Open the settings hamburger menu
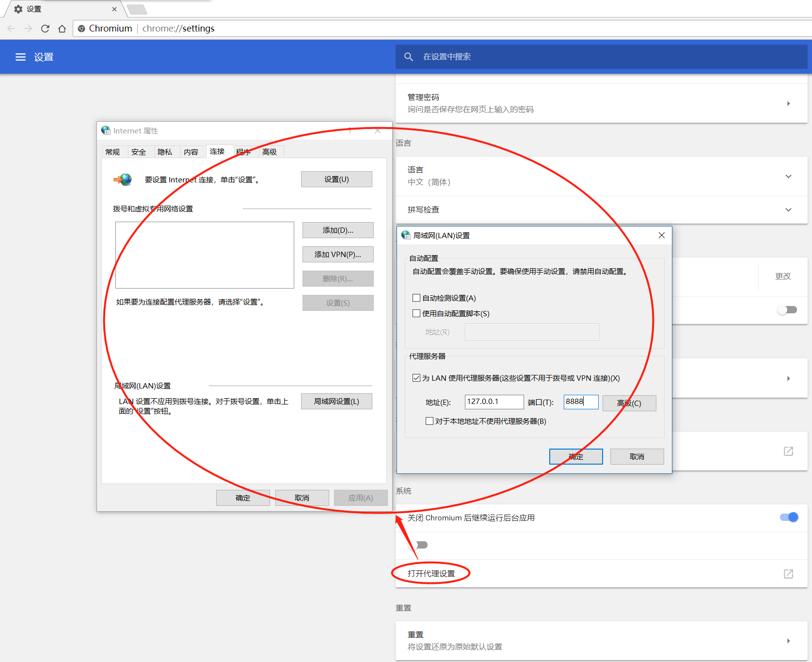Image resolution: width=812 pixels, height=662 pixels. click(x=20, y=57)
